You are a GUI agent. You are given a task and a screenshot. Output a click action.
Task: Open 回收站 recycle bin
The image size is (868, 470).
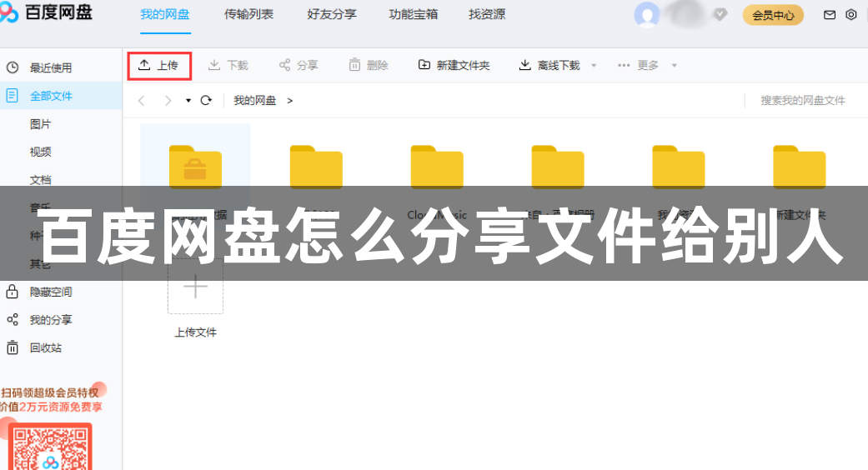click(46, 347)
